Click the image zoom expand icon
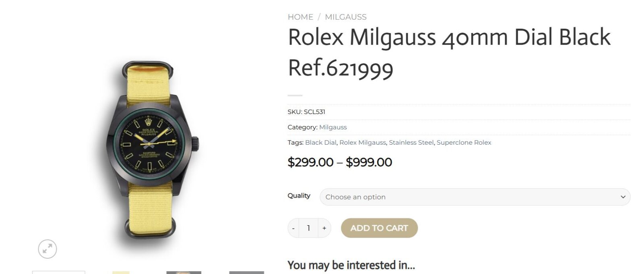Image resolution: width=644 pixels, height=274 pixels. 47,249
